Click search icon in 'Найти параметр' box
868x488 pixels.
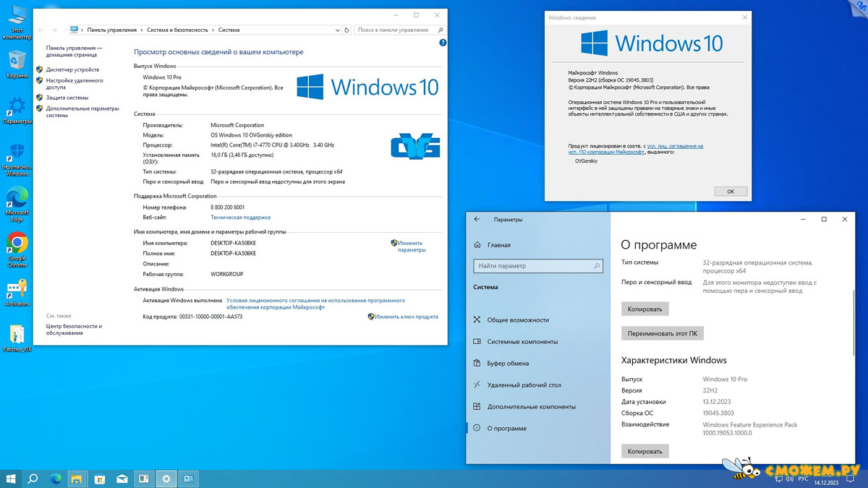point(597,266)
